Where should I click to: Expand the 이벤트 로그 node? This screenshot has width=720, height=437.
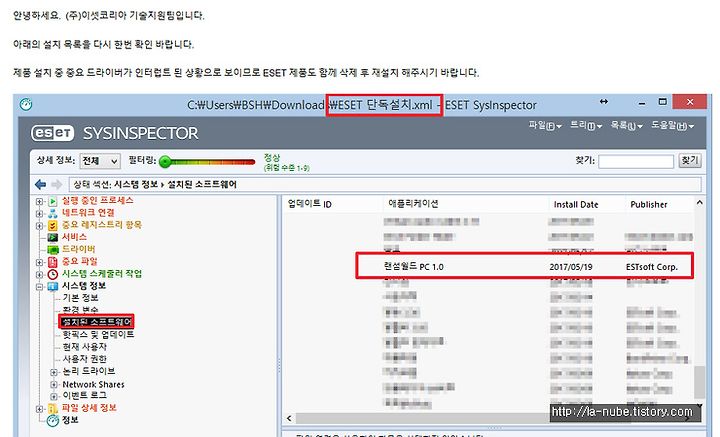pos(54,396)
